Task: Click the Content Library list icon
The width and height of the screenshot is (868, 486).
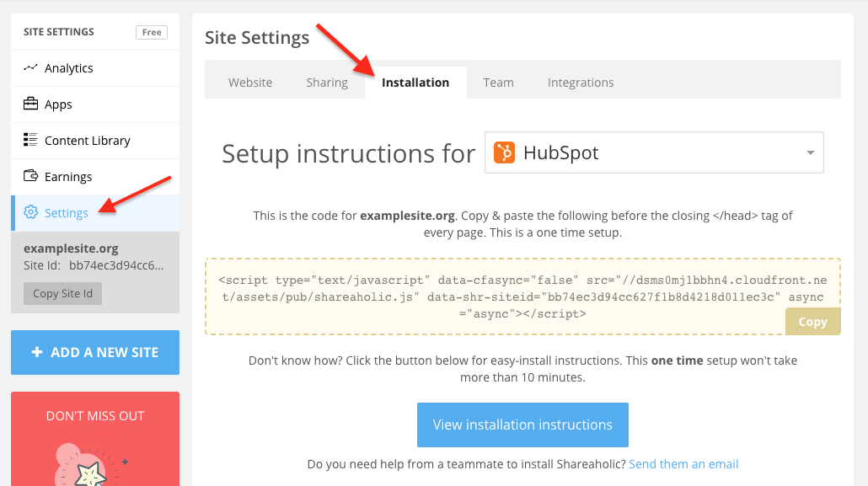Action: [x=30, y=140]
